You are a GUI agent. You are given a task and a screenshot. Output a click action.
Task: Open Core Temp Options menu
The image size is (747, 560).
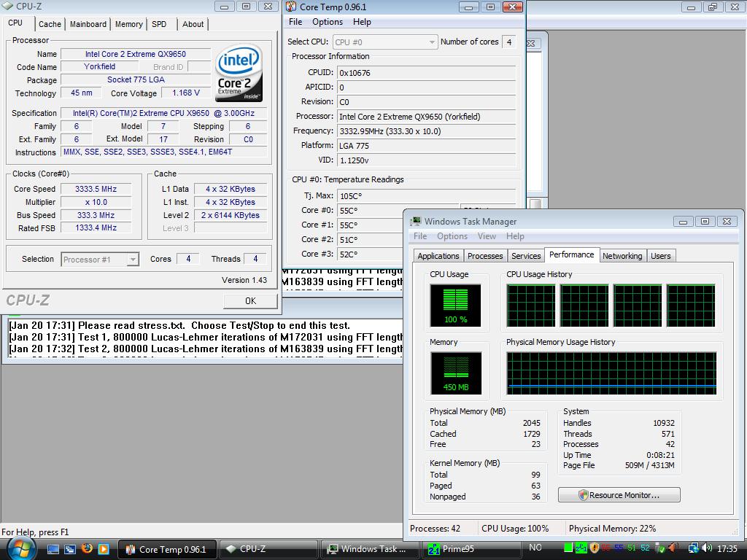tap(328, 22)
